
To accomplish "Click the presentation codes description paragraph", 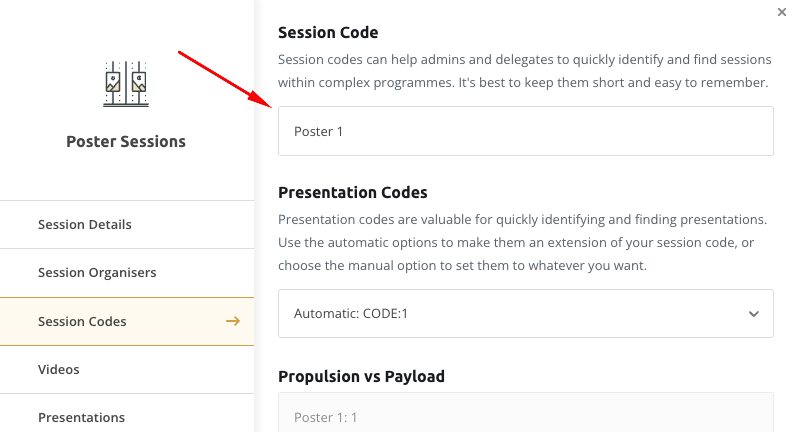I will point(522,242).
